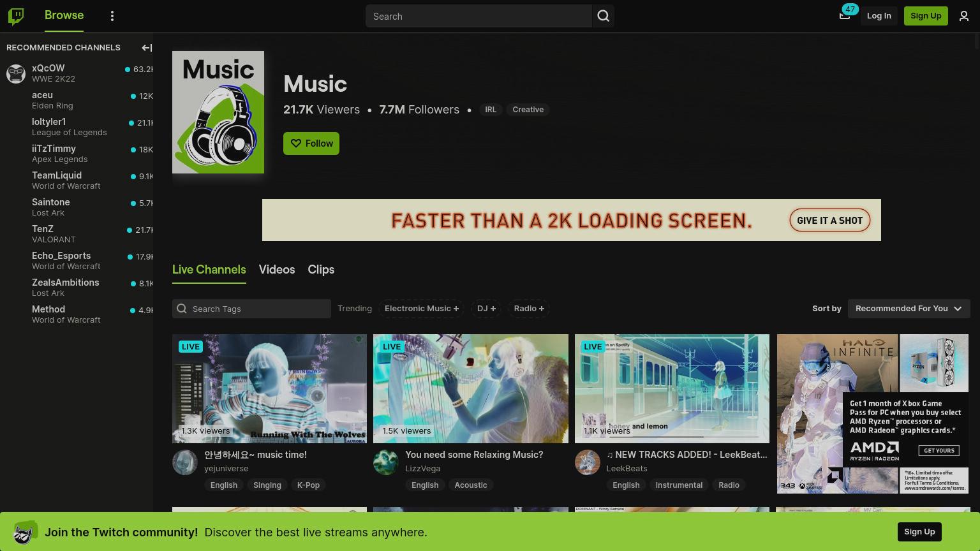Click LizzVega streamer avatar
The height and width of the screenshot is (551, 980).
[x=386, y=462]
